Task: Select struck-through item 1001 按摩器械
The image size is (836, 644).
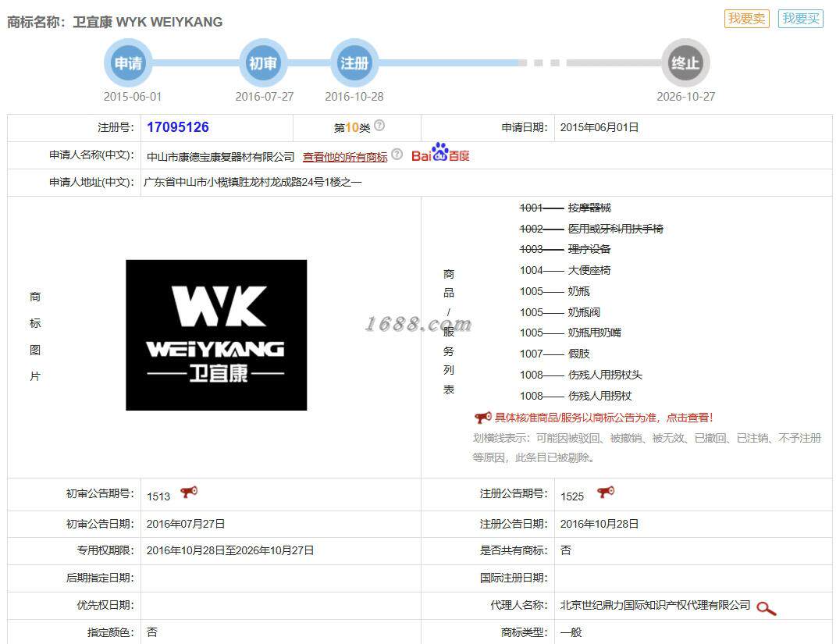Action: (565, 208)
